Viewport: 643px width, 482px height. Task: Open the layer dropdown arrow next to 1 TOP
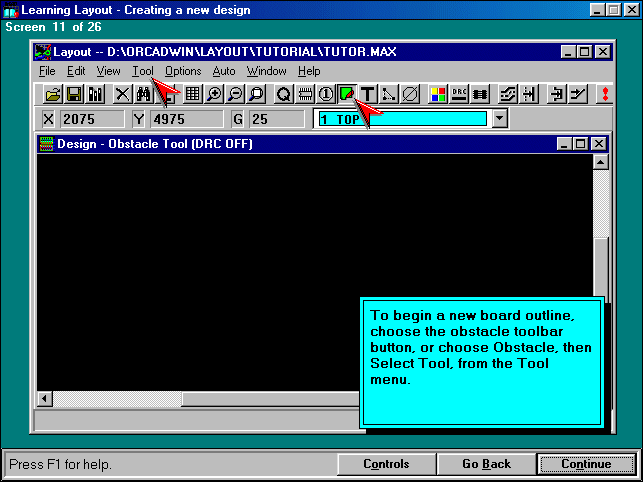(x=500, y=119)
